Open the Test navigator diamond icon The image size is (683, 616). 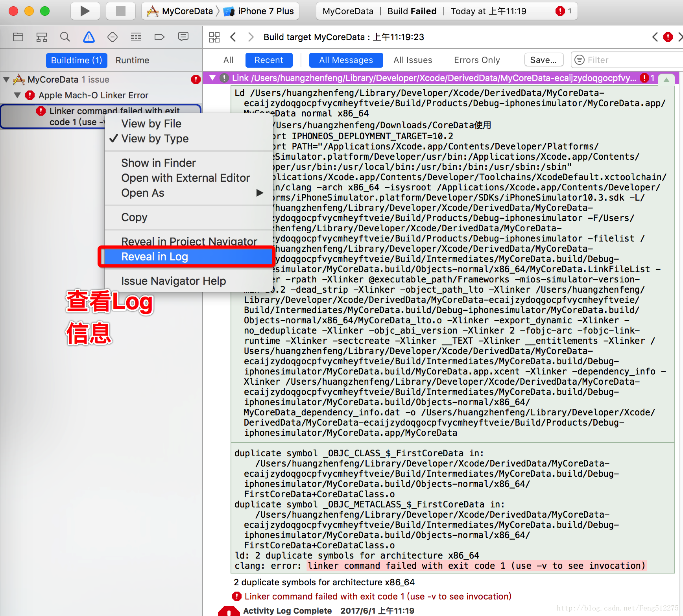(113, 37)
